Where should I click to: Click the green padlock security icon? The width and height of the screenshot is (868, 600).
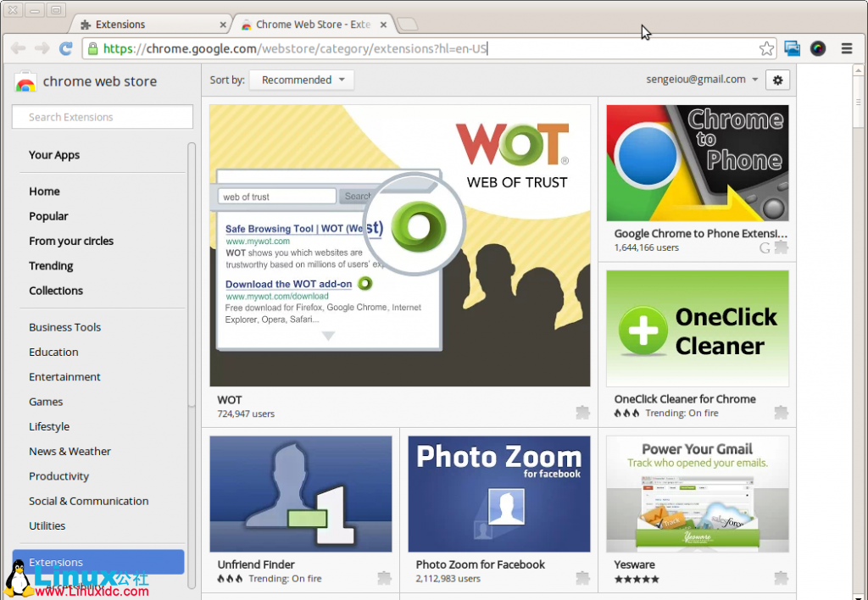pos(92,48)
